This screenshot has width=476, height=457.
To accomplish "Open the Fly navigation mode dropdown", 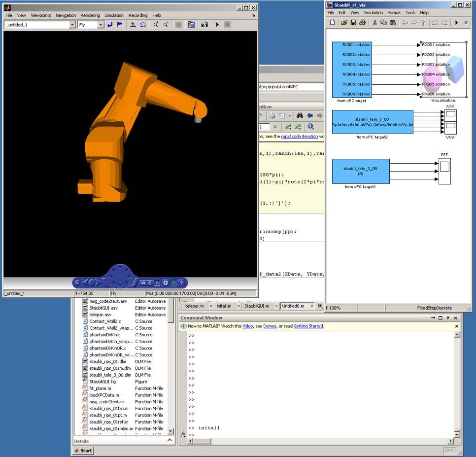I will click(101, 25).
